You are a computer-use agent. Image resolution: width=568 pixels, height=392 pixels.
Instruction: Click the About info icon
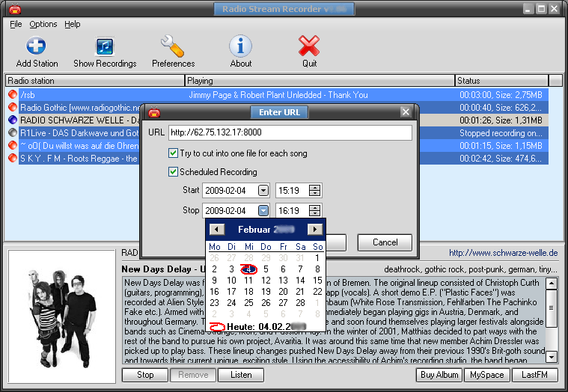[240, 46]
